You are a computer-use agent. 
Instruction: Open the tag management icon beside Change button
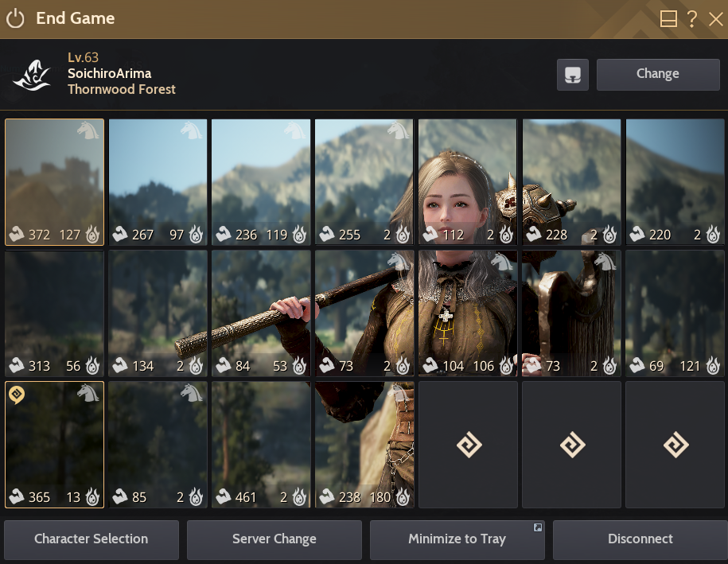click(572, 74)
